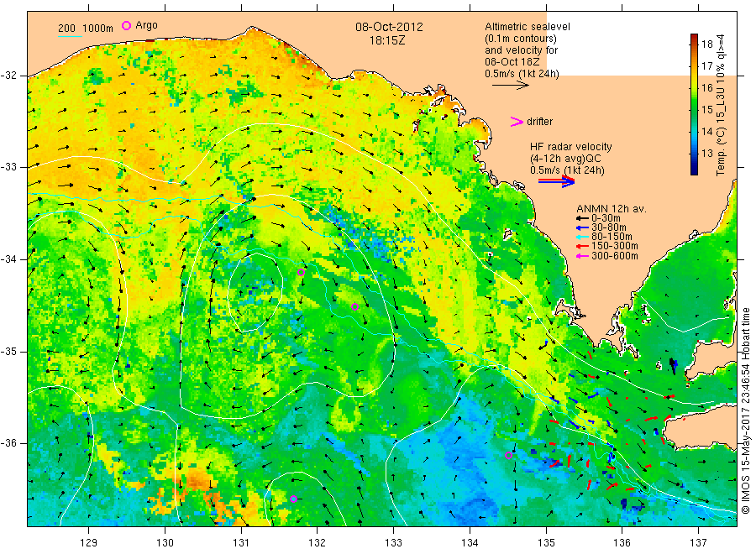Click the latitude label -36
The height and width of the screenshot is (554, 756).
point(9,442)
